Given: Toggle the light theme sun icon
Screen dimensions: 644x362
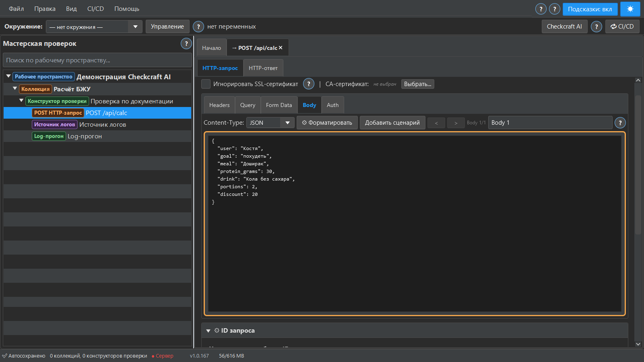Looking at the screenshot, I should click(630, 9).
